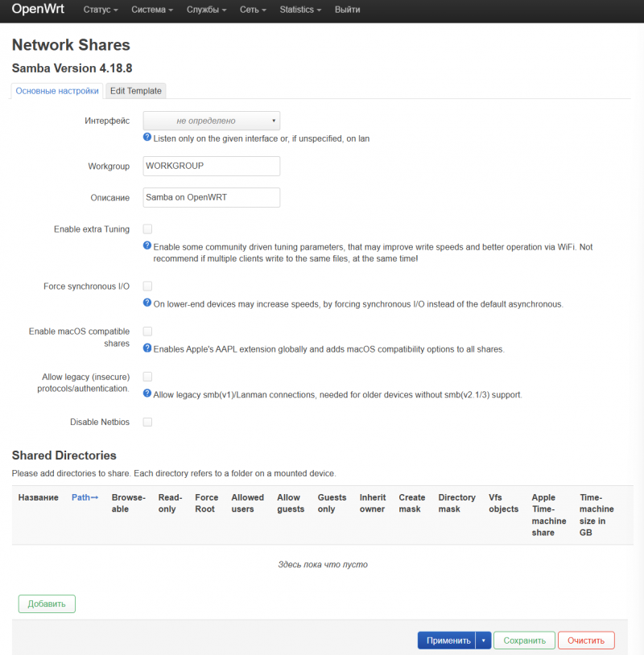
Task: Click the help icon for macOS shares
Action: (x=147, y=348)
